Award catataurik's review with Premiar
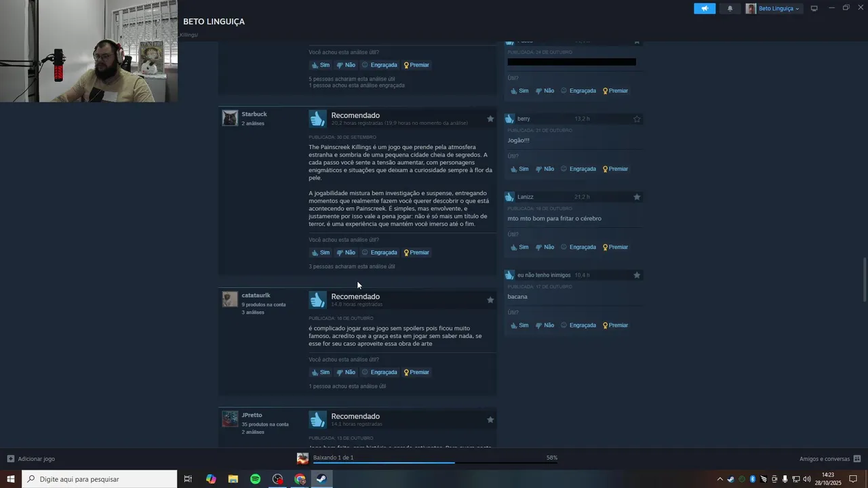 [x=416, y=372]
